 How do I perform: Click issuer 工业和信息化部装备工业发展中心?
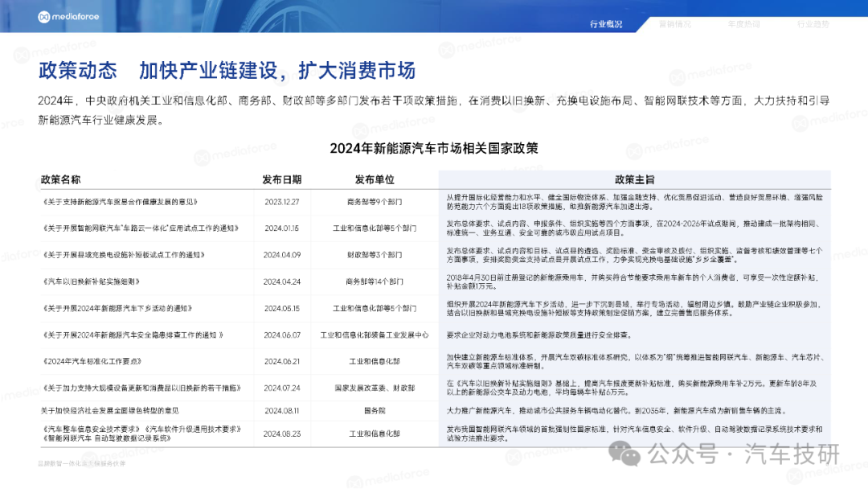375,335
